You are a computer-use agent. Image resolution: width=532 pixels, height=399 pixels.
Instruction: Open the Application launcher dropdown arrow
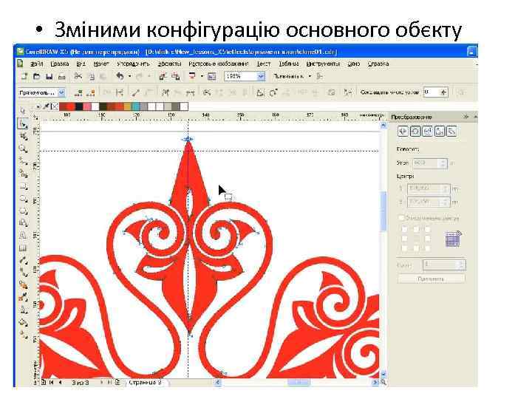click(x=202, y=76)
